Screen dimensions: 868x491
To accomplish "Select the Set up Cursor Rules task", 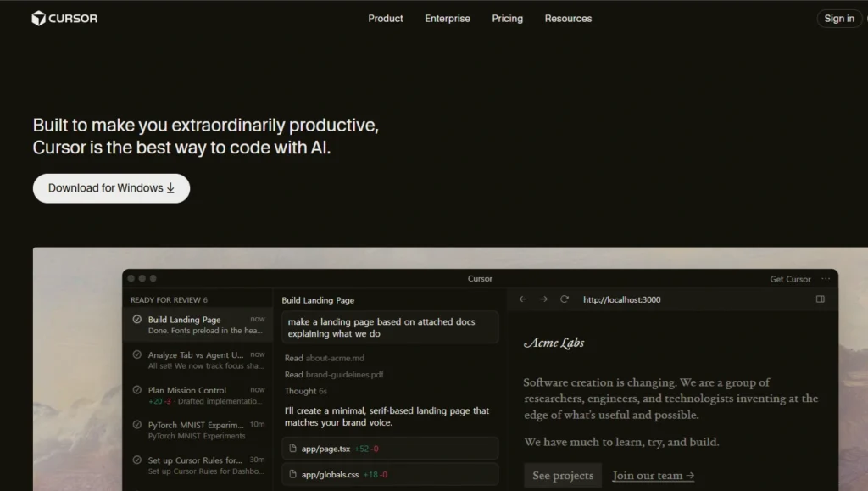I will coord(198,466).
